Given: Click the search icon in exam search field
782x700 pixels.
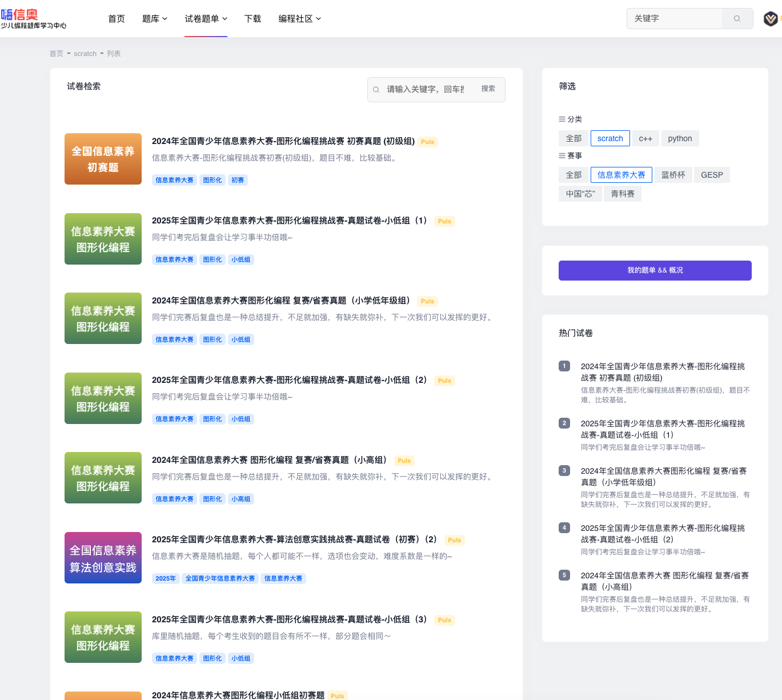Looking at the screenshot, I should point(376,90).
